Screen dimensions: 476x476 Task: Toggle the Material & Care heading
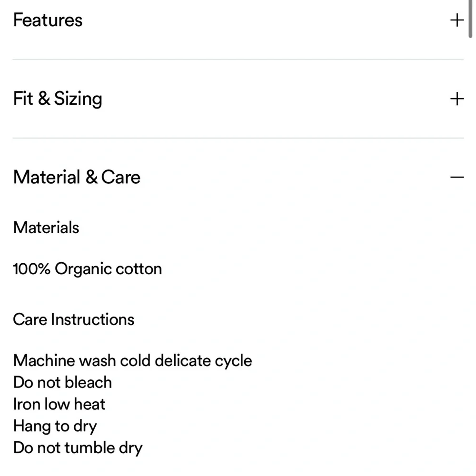77,178
